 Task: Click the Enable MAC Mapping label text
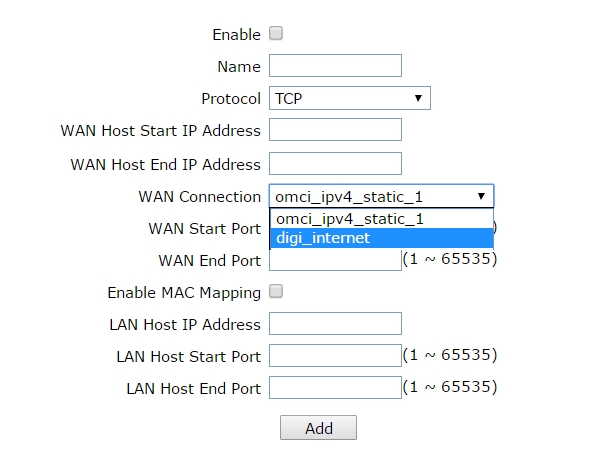point(184,293)
